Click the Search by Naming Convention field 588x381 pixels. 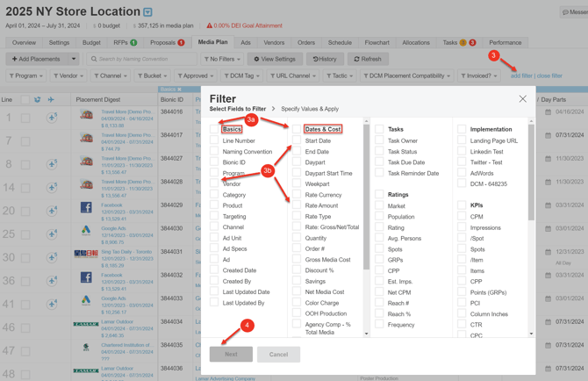pos(142,59)
